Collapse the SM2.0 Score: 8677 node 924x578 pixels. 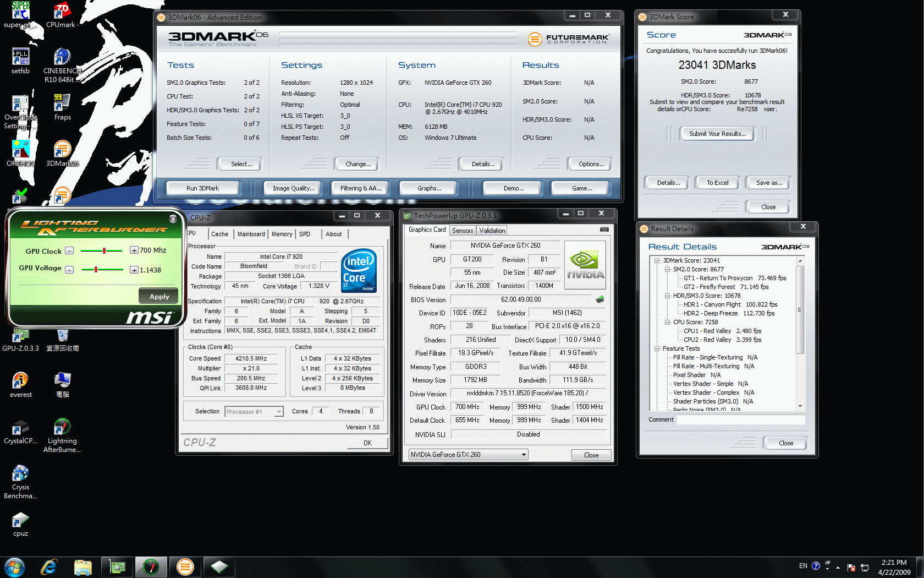pyautogui.click(x=667, y=269)
